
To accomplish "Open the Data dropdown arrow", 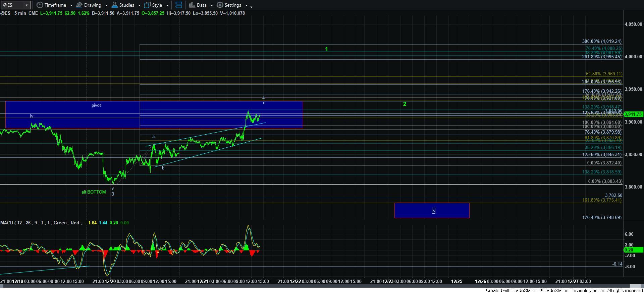I will (212, 6).
